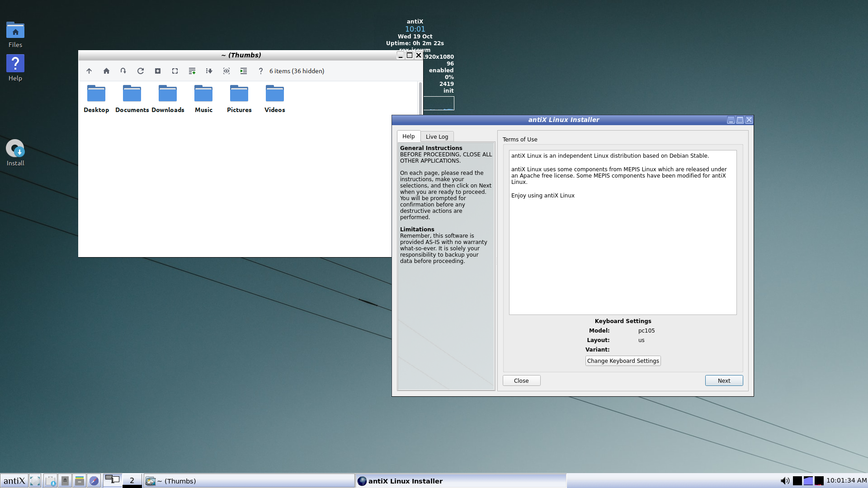
Task: Open the Downloads folder in Thumbs window
Action: [168, 99]
